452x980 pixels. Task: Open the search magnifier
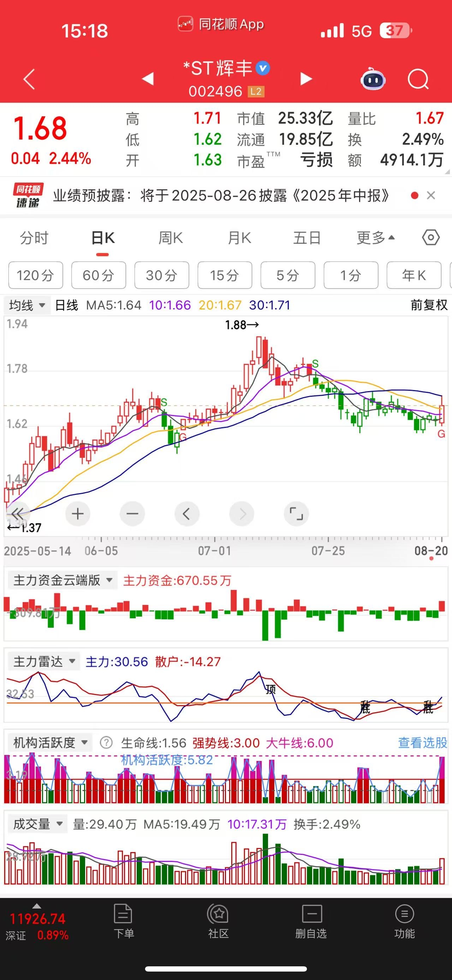point(418,79)
